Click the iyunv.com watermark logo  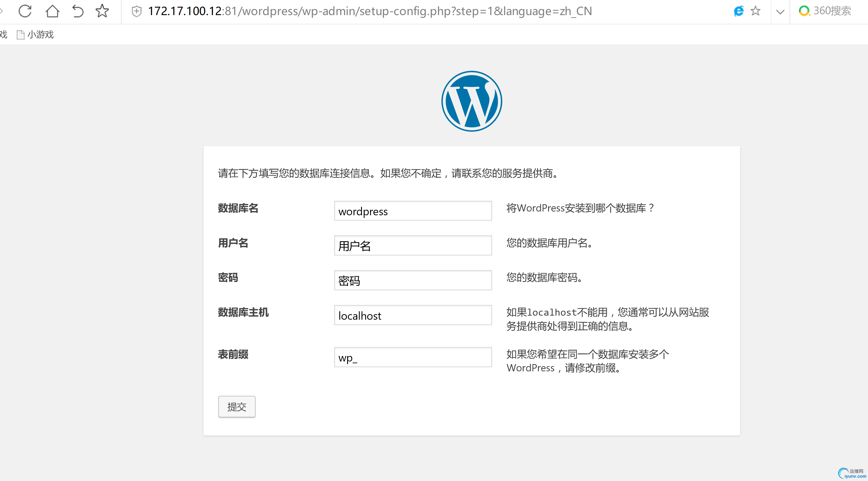pos(851,473)
